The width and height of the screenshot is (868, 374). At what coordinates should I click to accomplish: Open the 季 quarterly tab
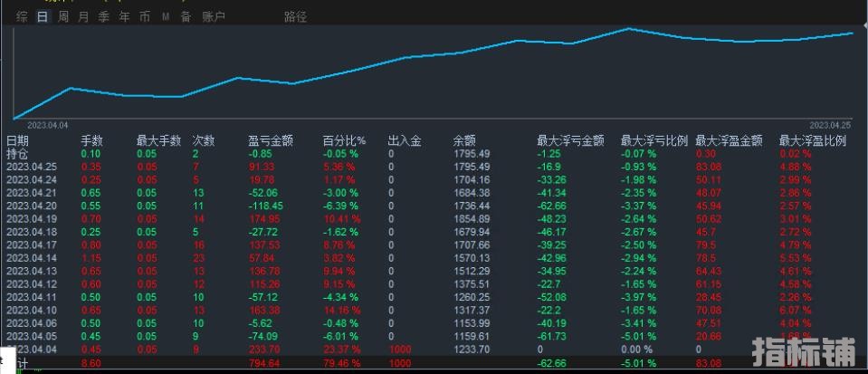pyautogui.click(x=103, y=16)
